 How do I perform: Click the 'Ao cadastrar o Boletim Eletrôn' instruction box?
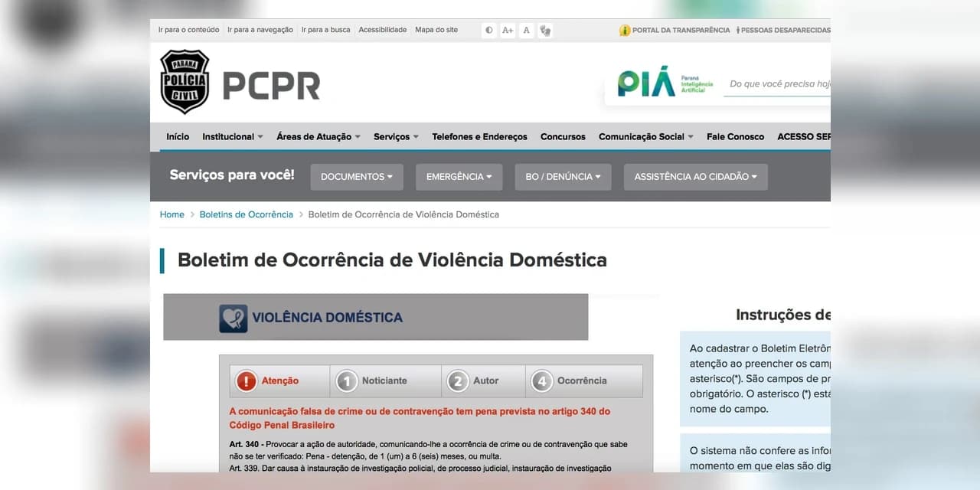(x=756, y=379)
